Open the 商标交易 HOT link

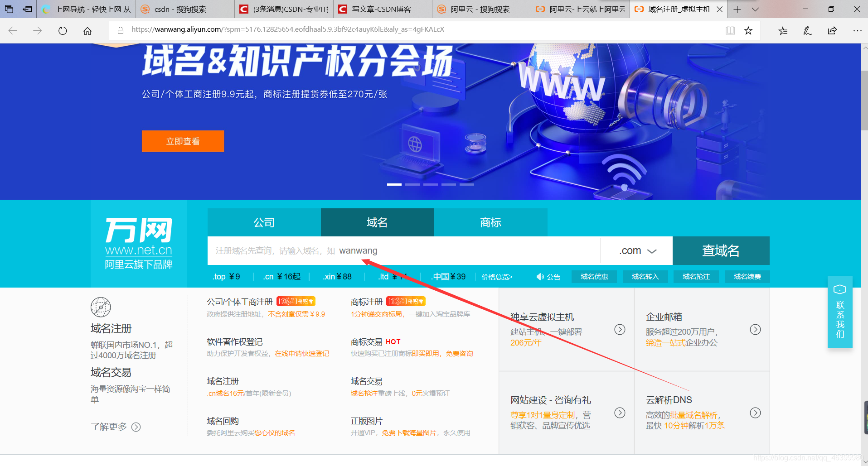click(x=375, y=342)
